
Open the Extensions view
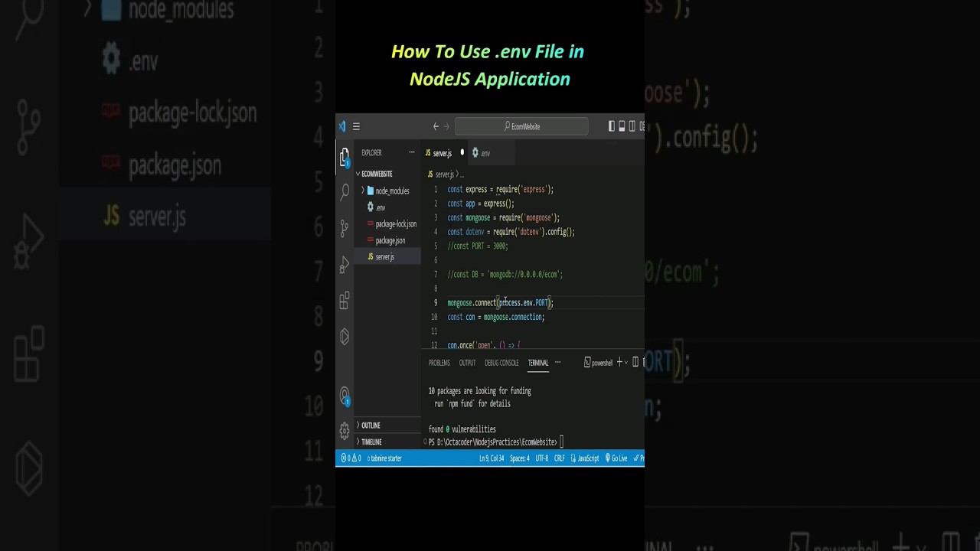tap(345, 300)
